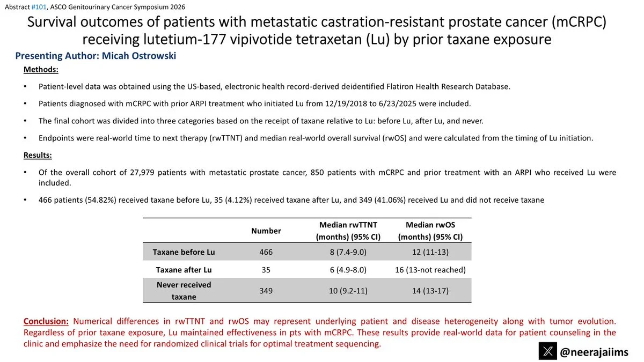This screenshot has width=644, height=362.
Task: Click the 8 (7.4-9.0) table cell
Action: coord(347,251)
